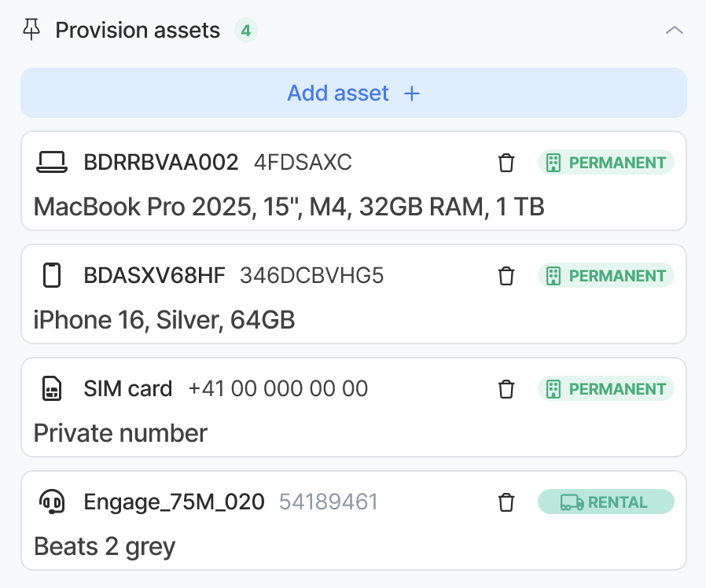
Task: Click the SIM card icon
Action: [52, 389]
